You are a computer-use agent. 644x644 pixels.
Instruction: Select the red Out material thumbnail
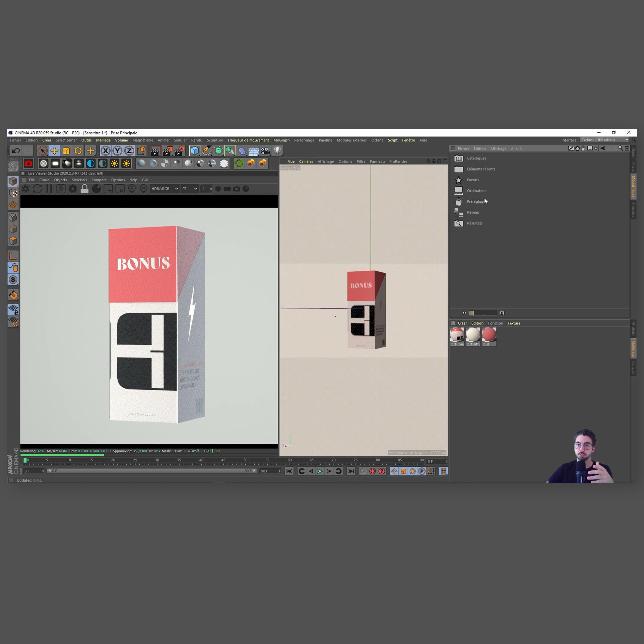[489, 337]
